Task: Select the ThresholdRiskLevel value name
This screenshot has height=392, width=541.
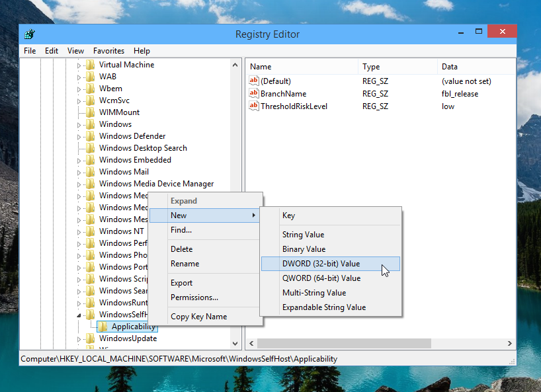Action: pos(294,106)
